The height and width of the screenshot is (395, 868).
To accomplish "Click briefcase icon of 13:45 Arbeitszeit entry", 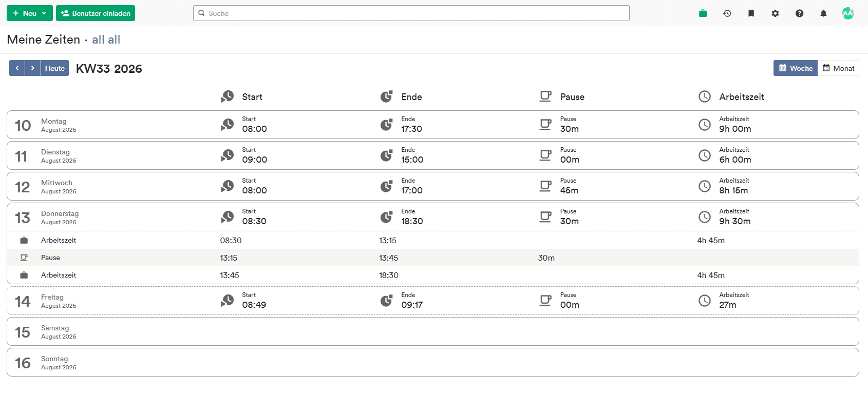I will point(24,275).
